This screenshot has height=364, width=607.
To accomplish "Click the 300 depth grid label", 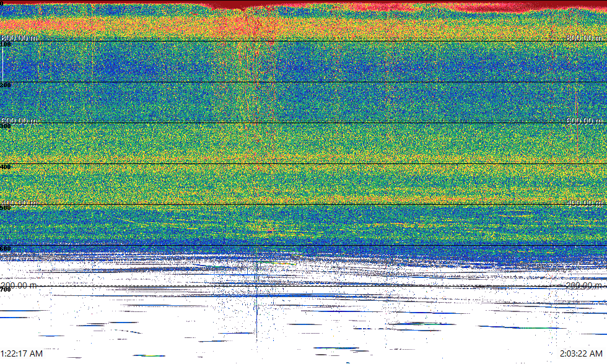I will [x=6, y=126].
